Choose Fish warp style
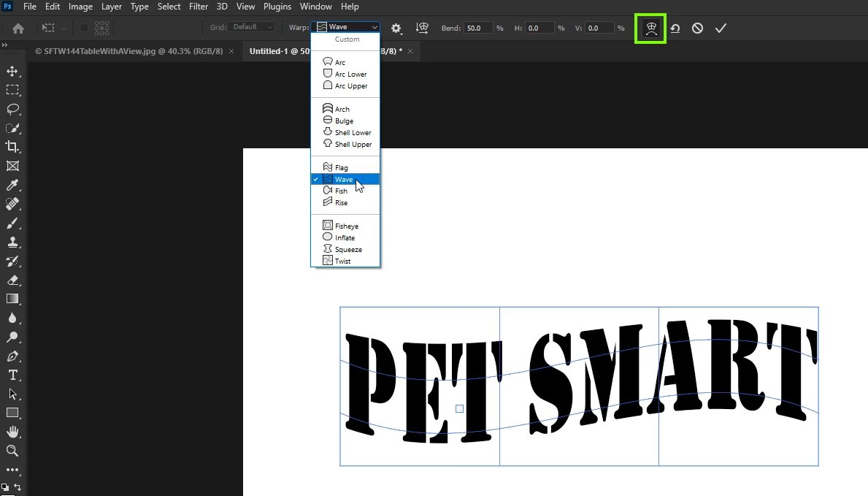 [345, 191]
